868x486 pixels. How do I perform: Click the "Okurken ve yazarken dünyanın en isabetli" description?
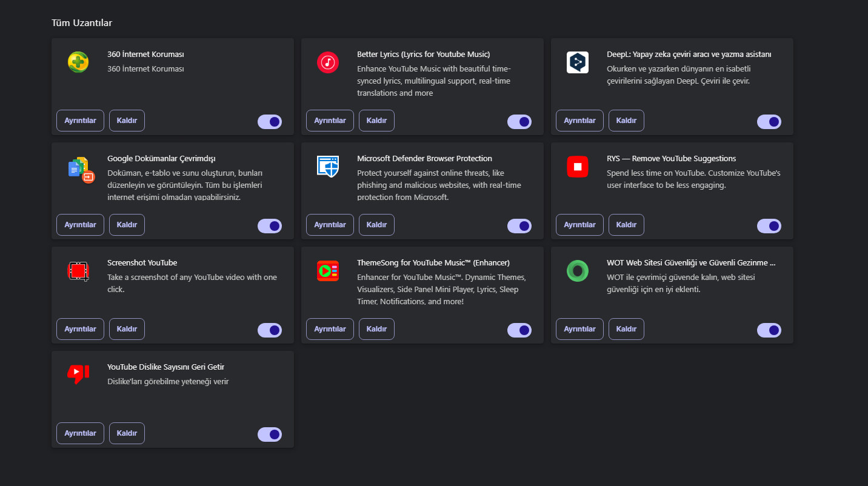pos(678,75)
